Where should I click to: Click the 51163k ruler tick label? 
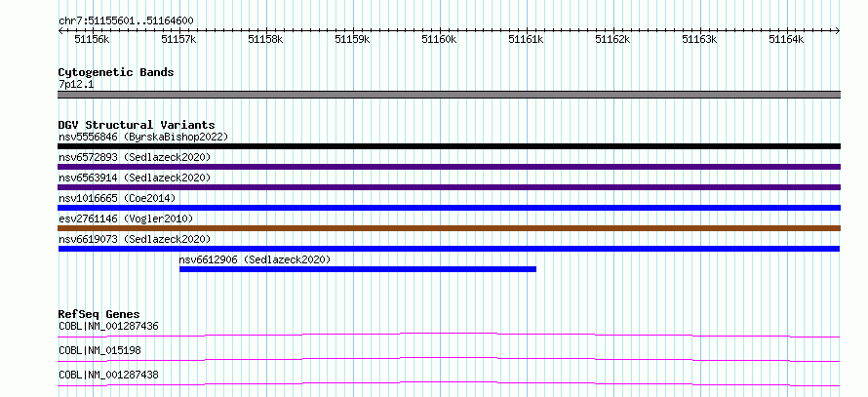700,39
